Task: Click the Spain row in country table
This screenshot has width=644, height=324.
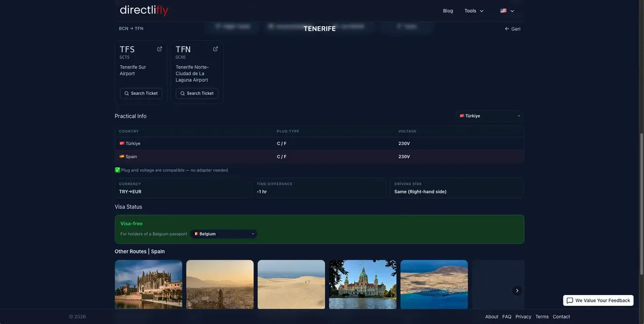Action: coord(319,157)
